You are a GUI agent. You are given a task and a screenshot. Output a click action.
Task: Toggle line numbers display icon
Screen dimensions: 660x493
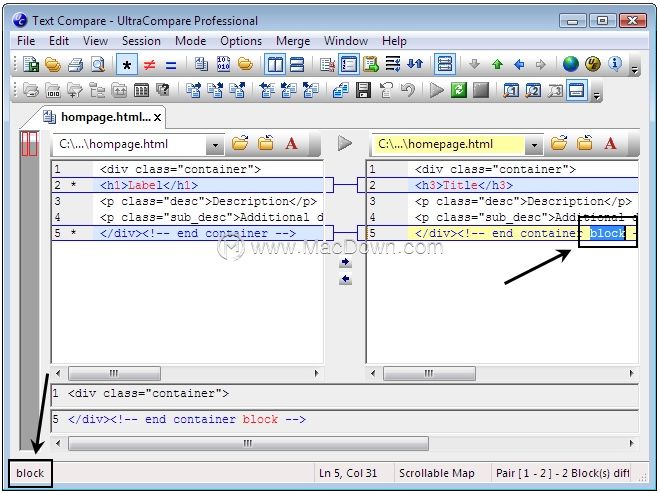pos(349,64)
